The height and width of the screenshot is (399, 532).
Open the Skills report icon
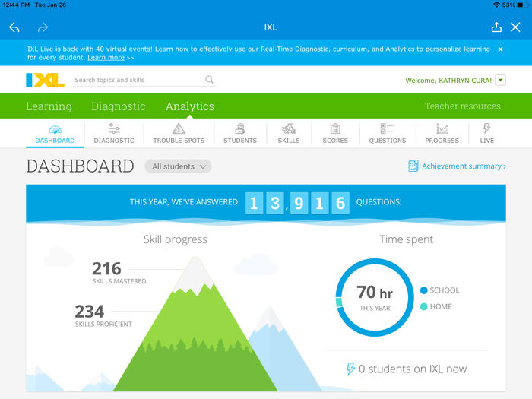(289, 129)
